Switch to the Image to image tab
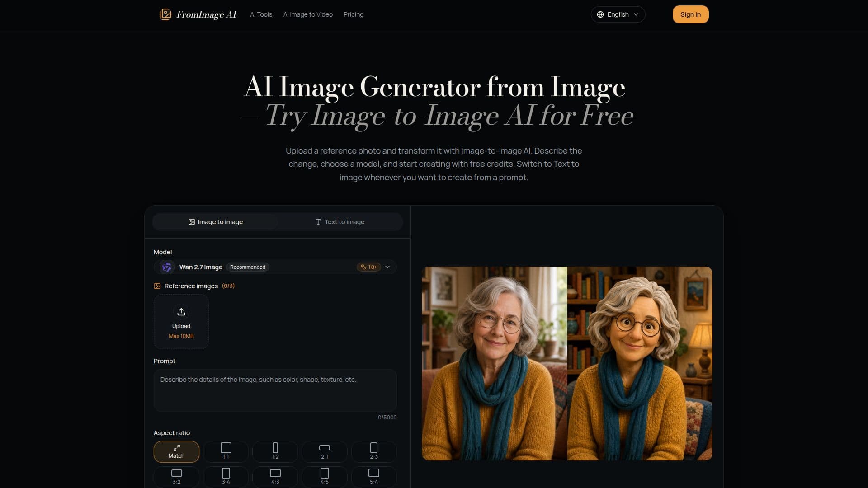 coord(215,222)
